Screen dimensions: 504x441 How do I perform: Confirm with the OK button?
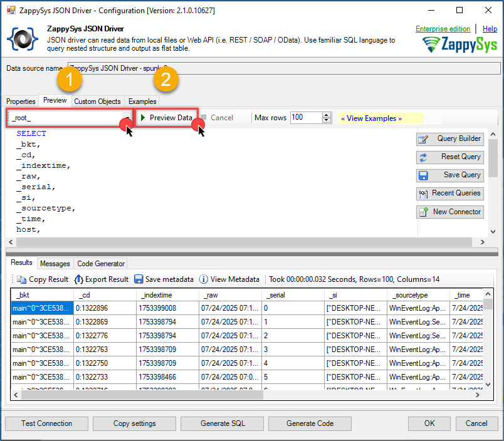pos(429,423)
